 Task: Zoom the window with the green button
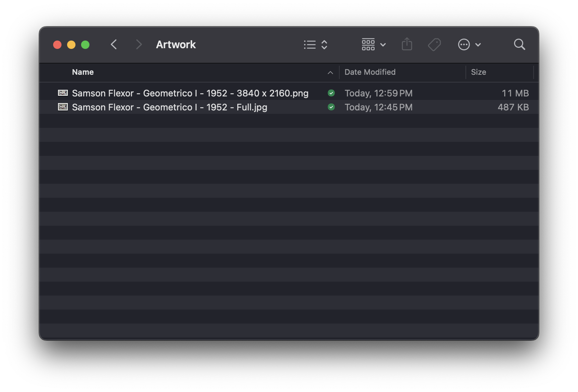pyautogui.click(x=85, y=45)
